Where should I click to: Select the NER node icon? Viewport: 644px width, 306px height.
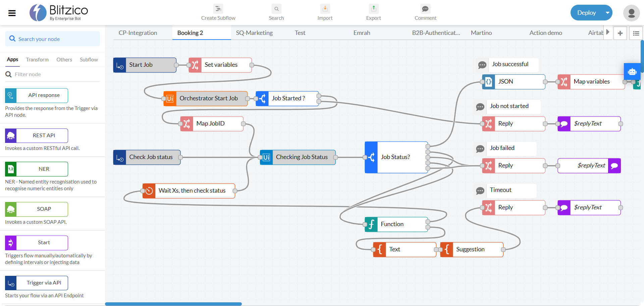[11, 169]
